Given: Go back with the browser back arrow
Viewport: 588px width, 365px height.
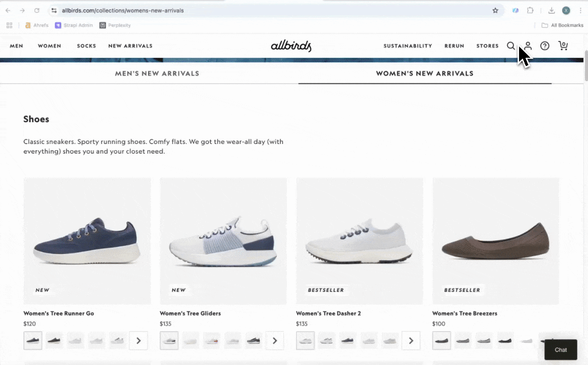Looking at the screenshot, I should tap(8, 11).
